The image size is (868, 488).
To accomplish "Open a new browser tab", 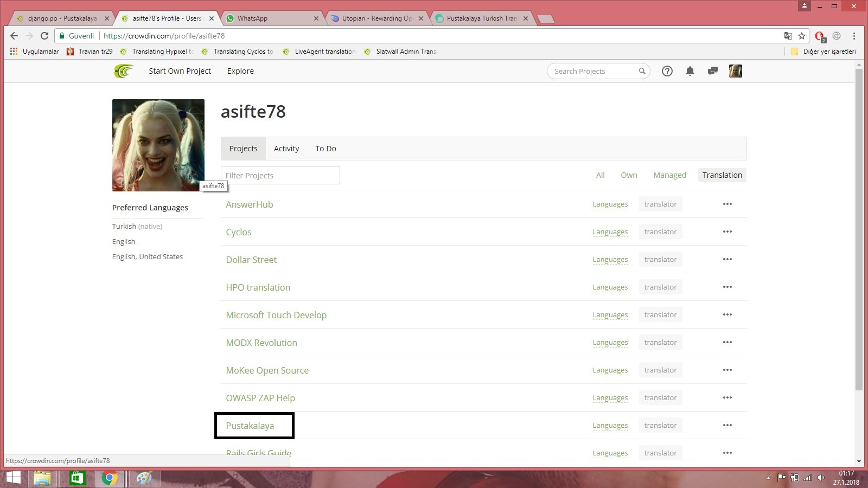I will [545, 19].
